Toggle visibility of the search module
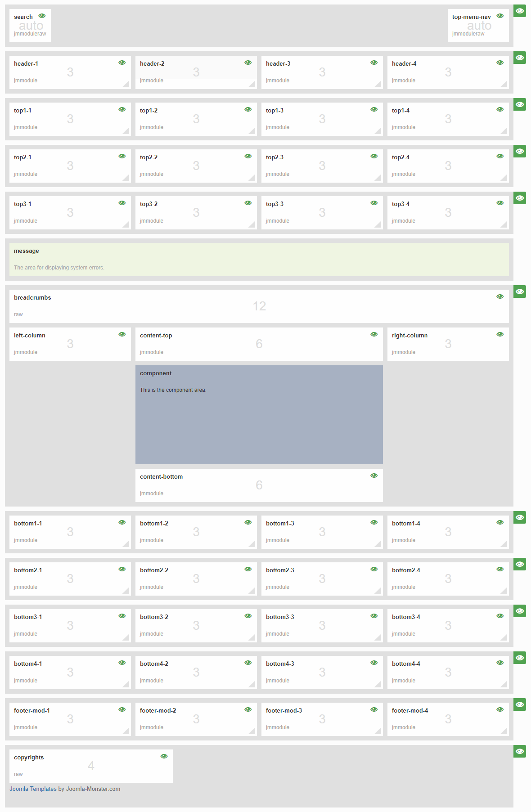This screenshot has width=531, height=812. point(42,16)
